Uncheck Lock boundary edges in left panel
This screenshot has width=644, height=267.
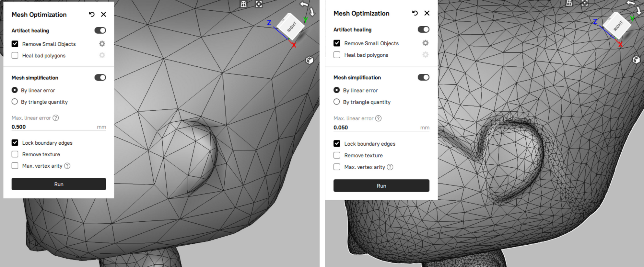(x=15, y=142)
